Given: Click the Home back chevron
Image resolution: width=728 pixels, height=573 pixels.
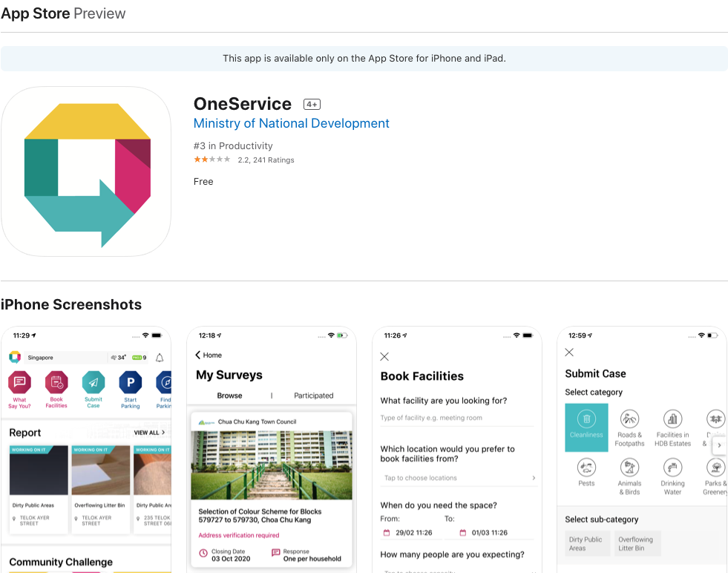Looking at the screenshot, I should click(x=198, y=356).
